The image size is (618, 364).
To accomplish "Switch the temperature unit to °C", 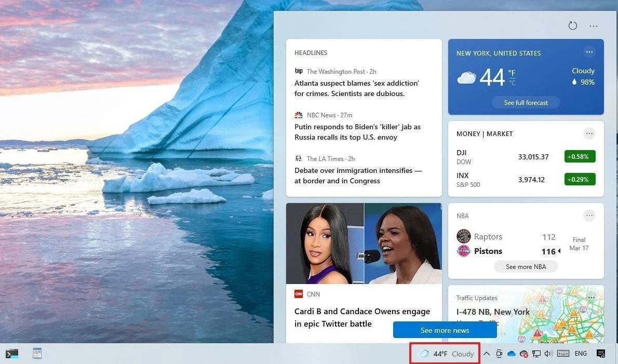I will [x=512, y=83].
